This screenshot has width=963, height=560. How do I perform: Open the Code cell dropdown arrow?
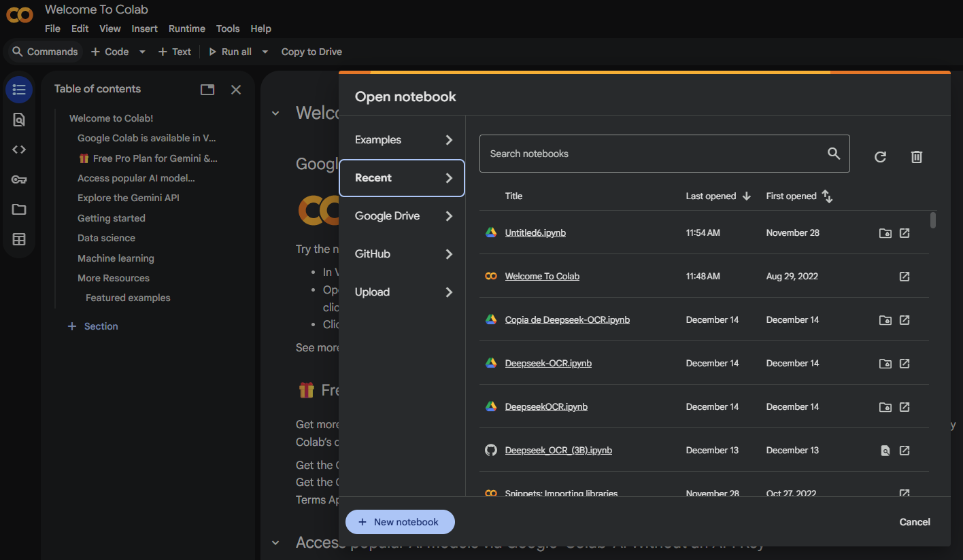tap(142, 52)
